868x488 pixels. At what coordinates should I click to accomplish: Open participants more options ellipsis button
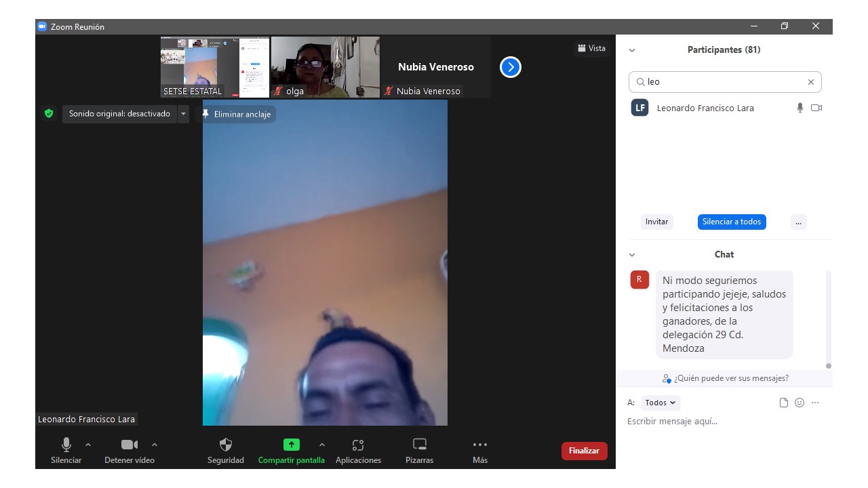799,222
